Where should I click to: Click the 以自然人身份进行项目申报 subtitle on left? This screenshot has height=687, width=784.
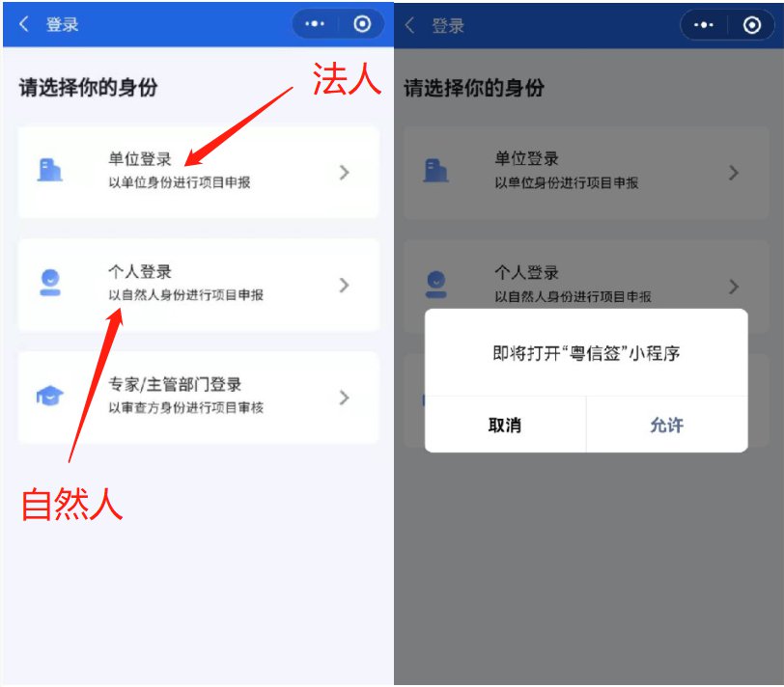(x=186, y=295)
